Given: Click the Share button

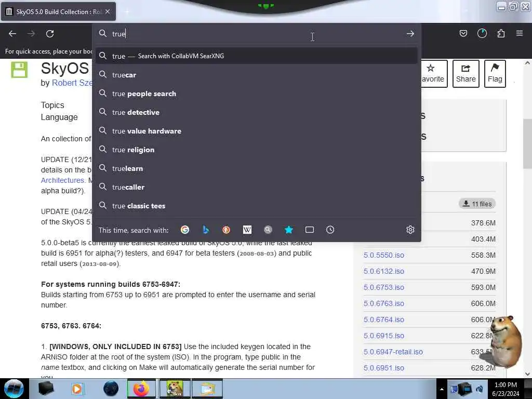Looking at the screenshot, I should click(465, 74).
